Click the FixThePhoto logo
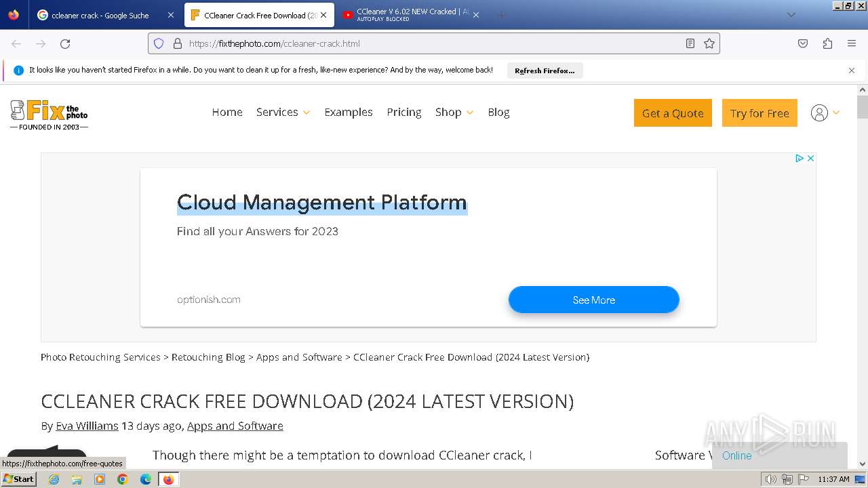 click(x=49, y=115)
